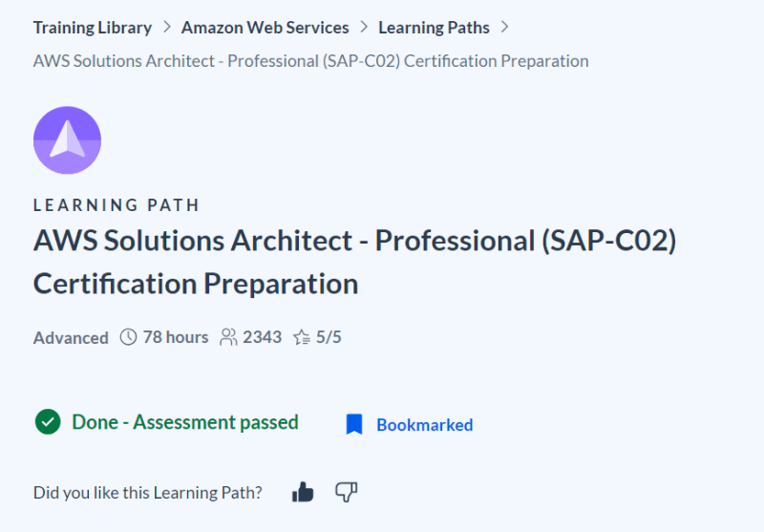Dislike this Learning Path with thumbs down
764x532 pixels.
[347, 492]
